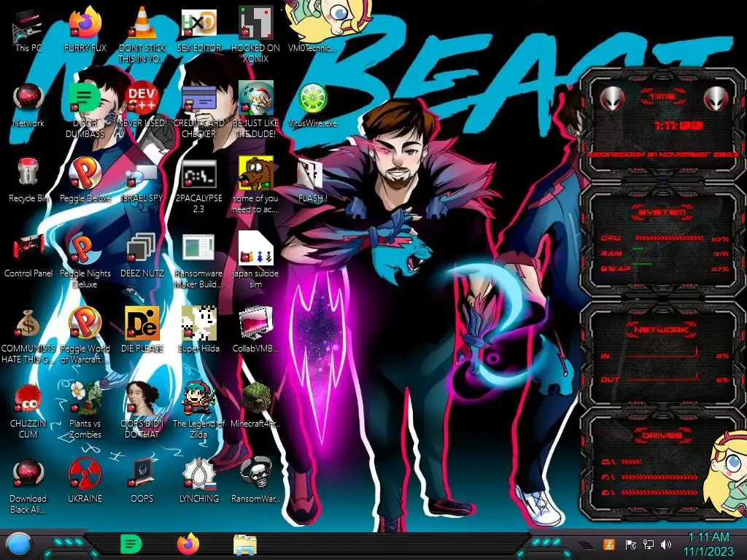Image resolution: width=747 pixels, height=560 pixels.
Task: Click the SYSTEM widget header
Action: [662, 212]
